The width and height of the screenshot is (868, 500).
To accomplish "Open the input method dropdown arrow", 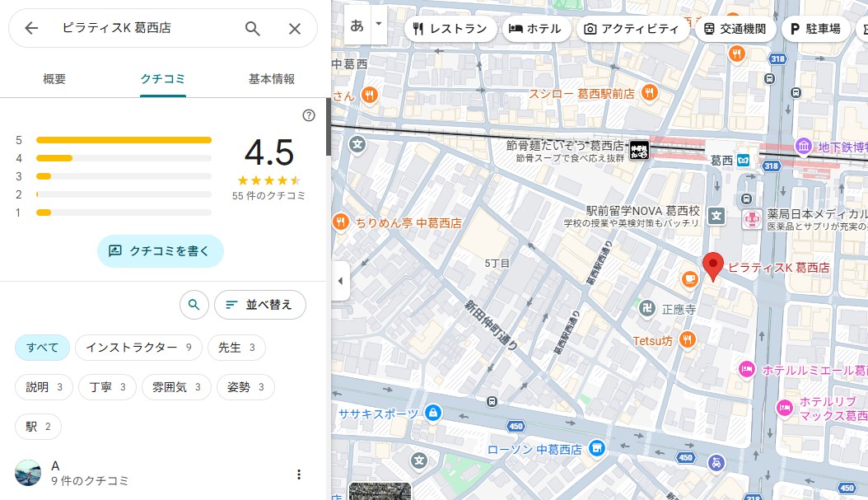I will [x=379, y=25].
